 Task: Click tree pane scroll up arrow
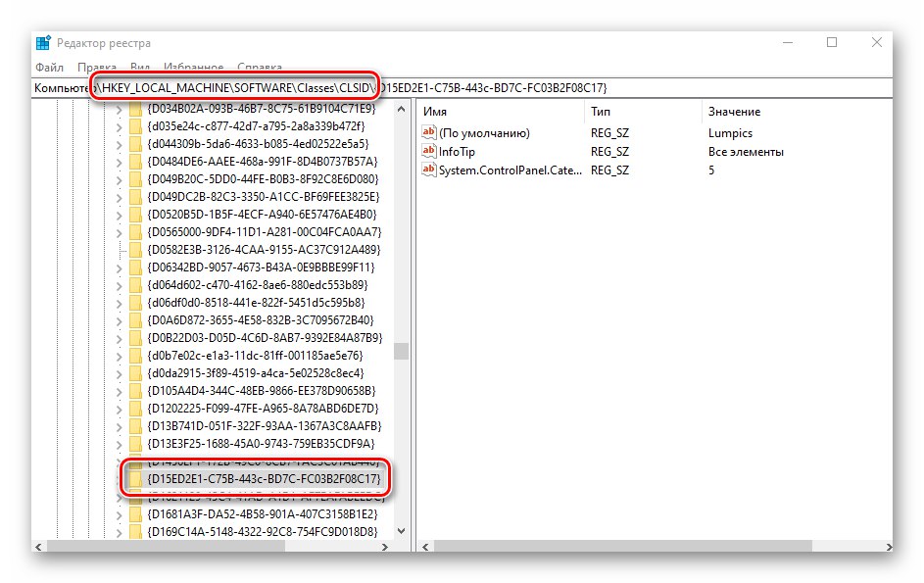click(402, 109)
